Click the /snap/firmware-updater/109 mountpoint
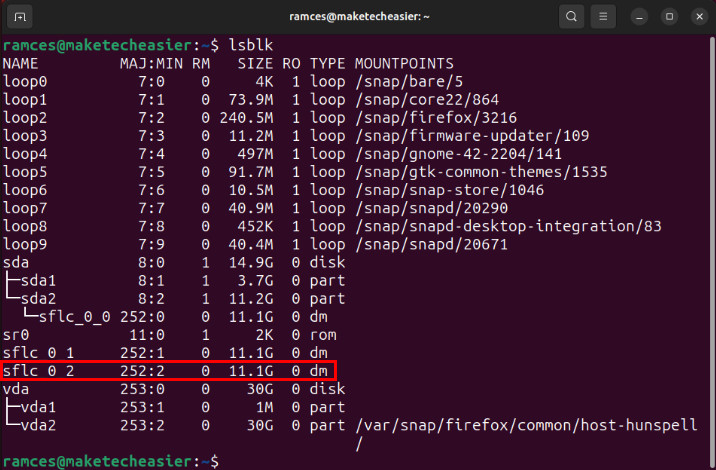This screenshot has width=716, height=470. click(x=472, y=136)
